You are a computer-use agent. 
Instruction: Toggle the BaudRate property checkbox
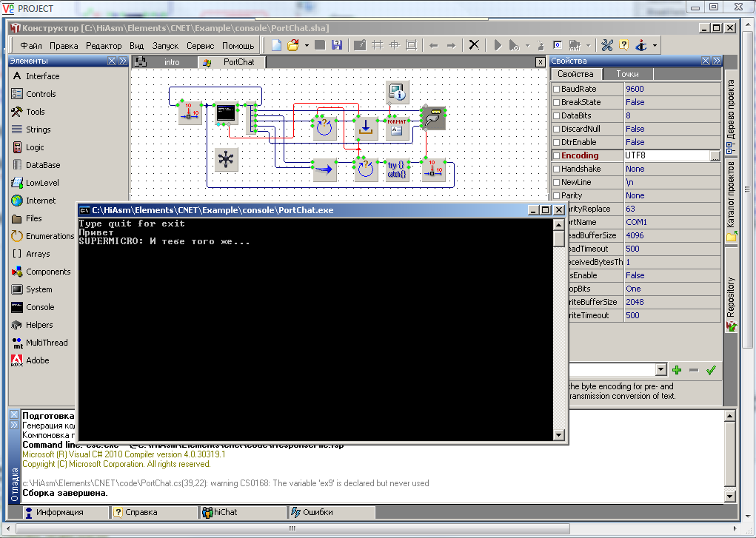pos(557,89)
